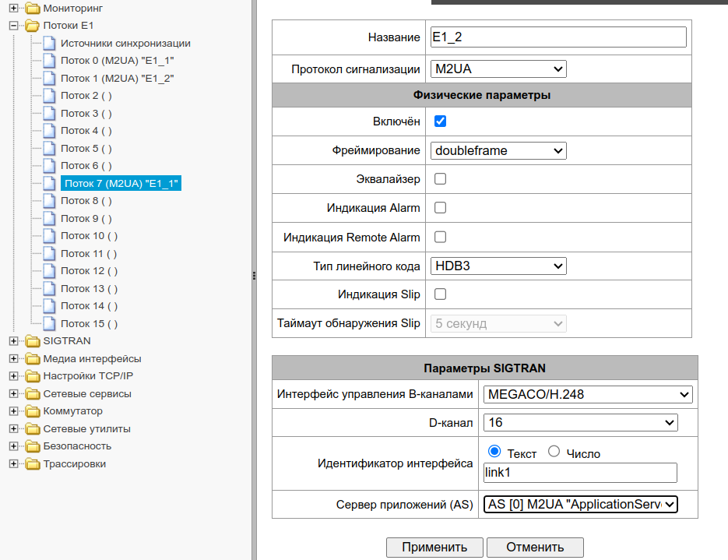Open Поток 1 (M2UA) "E1_2" tree item
Image resolution: width=728 pixels, height=560 pixels.
117,79
